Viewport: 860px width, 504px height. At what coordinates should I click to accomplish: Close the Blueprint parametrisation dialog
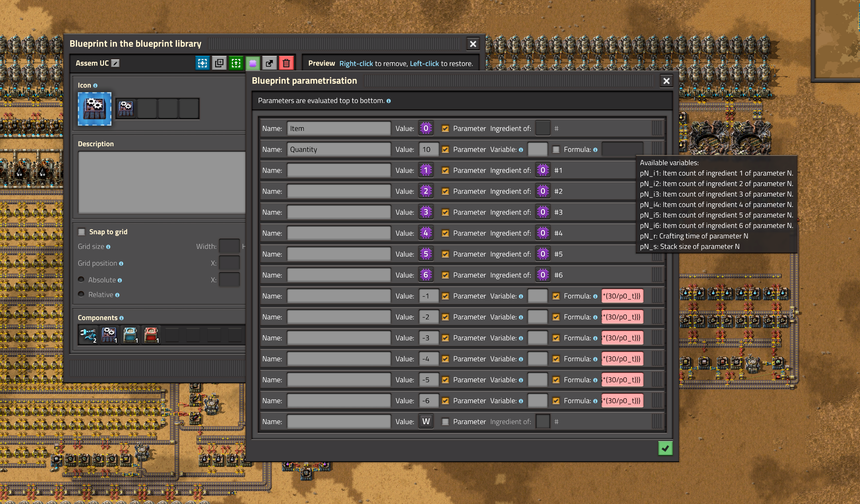(x=666, y=81)
